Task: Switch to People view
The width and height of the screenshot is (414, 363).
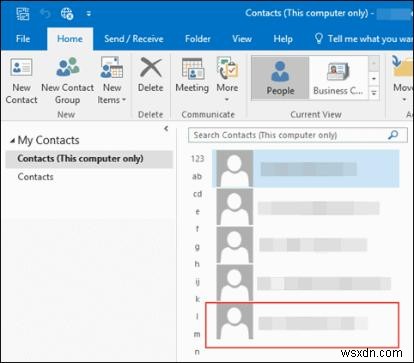Action: [280, 78]
